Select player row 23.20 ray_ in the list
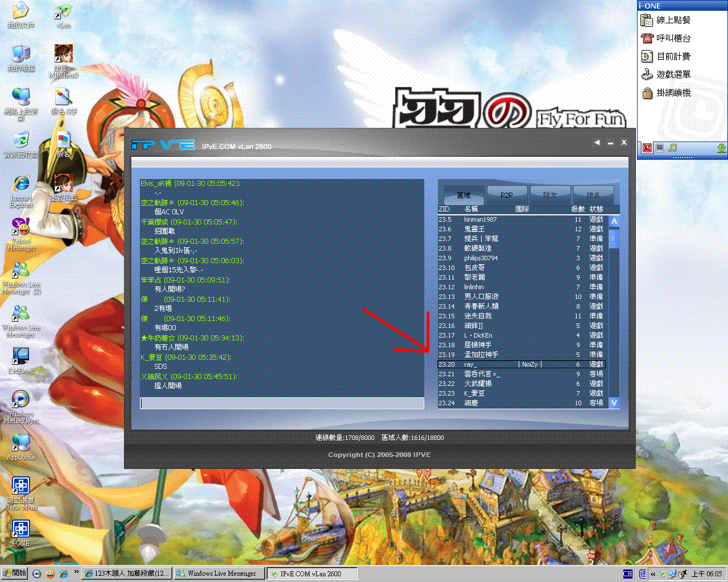Image resolution: width=728 pixels, height=582 pixels. (x=512, y=364)
